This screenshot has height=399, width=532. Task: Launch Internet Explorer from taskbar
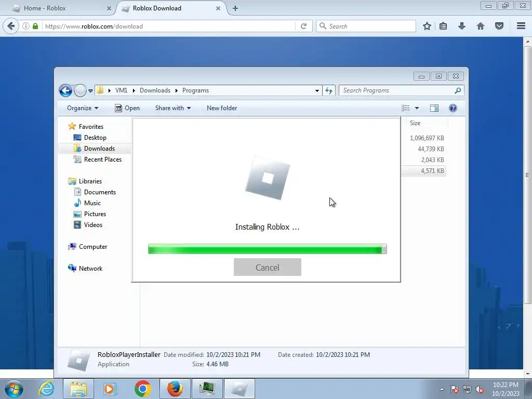coord(46,389)
